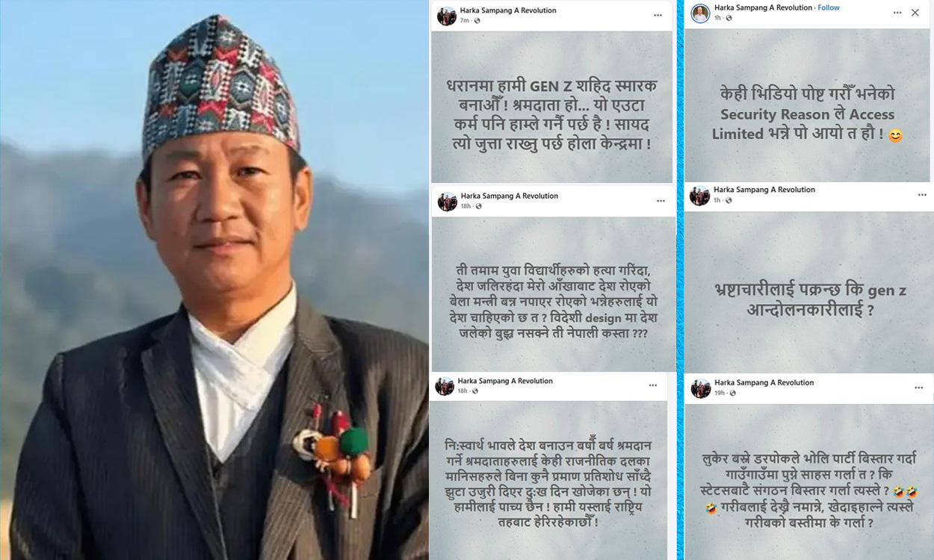Click the 19h timestamp link

coord(720,392)
